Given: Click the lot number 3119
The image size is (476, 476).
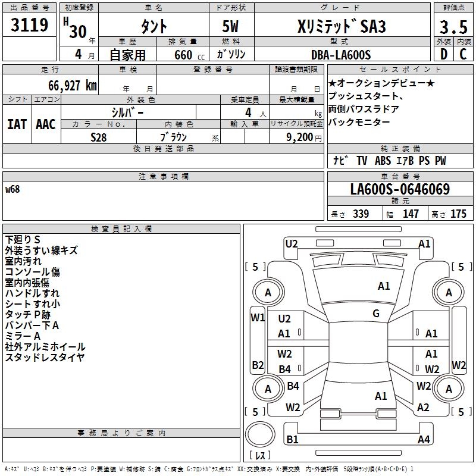Looking at the screenshot, I should [29, 25].
